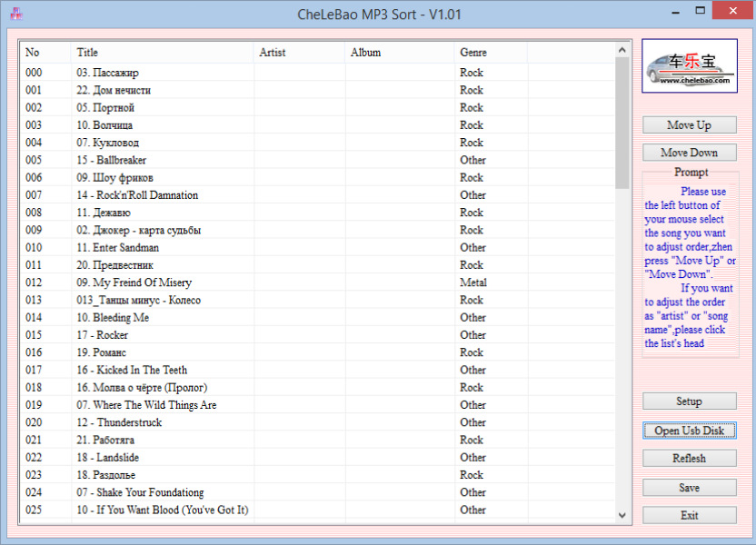This screenshot has width=756, height=545.
Task: Click the chelebao.com car logo image
Action: [x=690, y=66]
